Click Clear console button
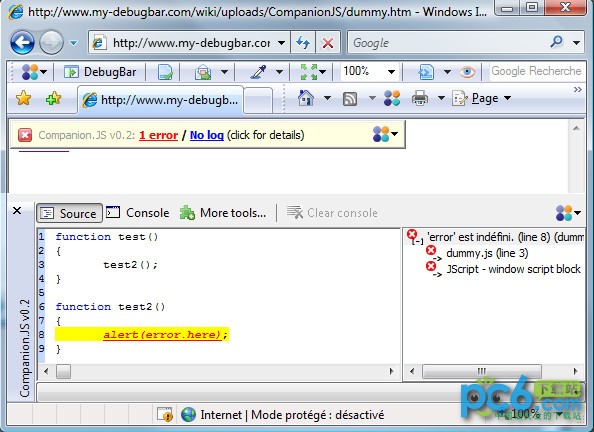594x432 pixels. point(332,213)
